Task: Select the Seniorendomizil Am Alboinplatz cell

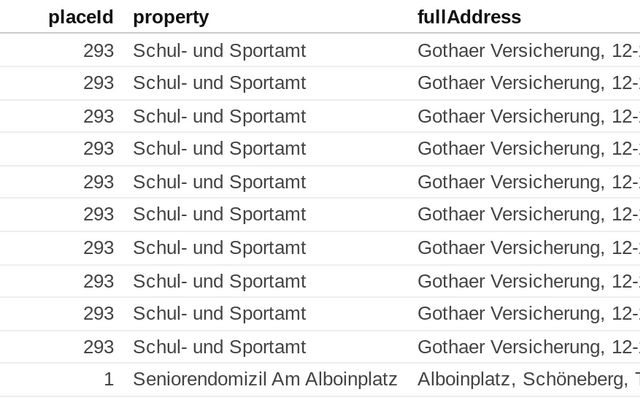Action: (265, 380)
